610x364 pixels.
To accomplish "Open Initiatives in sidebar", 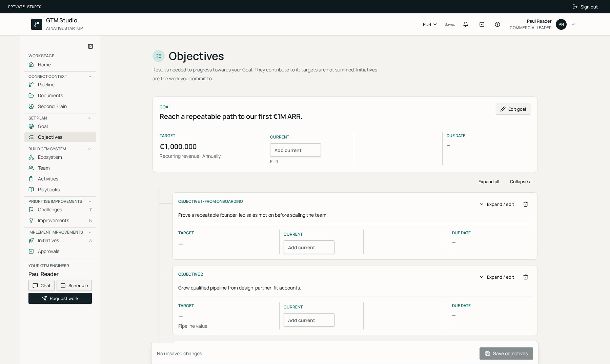I will click(x=60, y=240).
